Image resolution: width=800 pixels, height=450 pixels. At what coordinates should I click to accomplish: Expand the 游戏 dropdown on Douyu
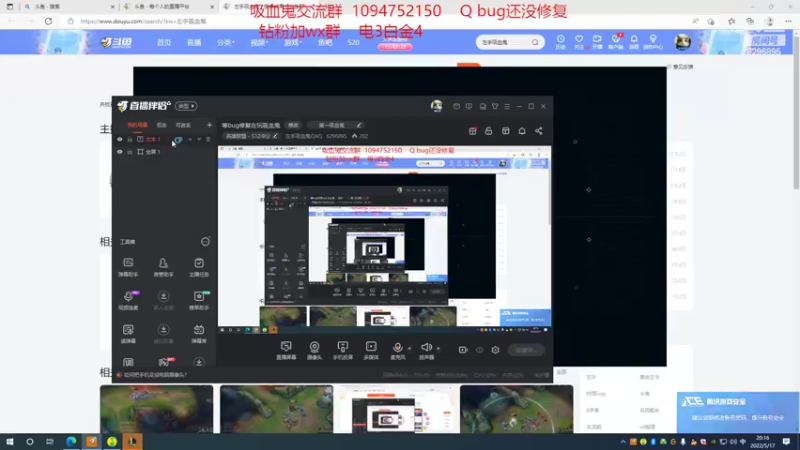coord(293,42)
